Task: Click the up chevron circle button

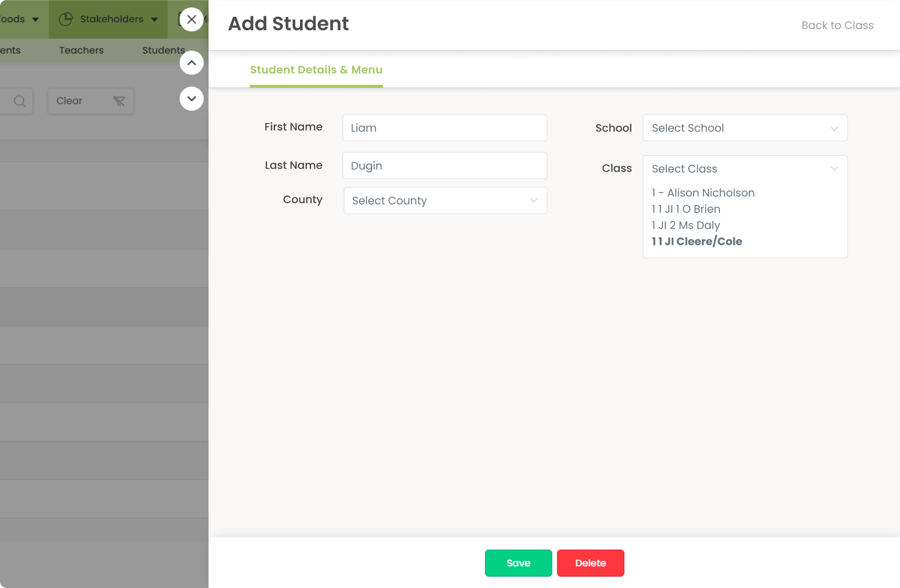Action: coord(192,63)
